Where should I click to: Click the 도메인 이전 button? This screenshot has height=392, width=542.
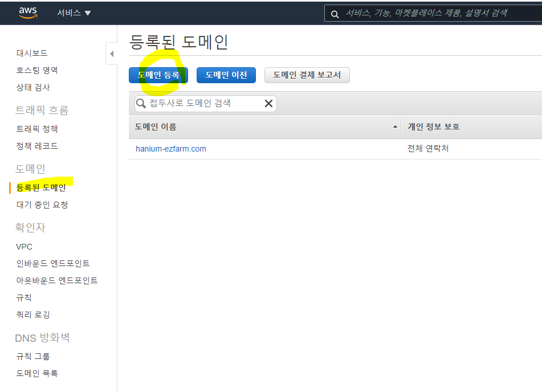click(x=226, y=75)
